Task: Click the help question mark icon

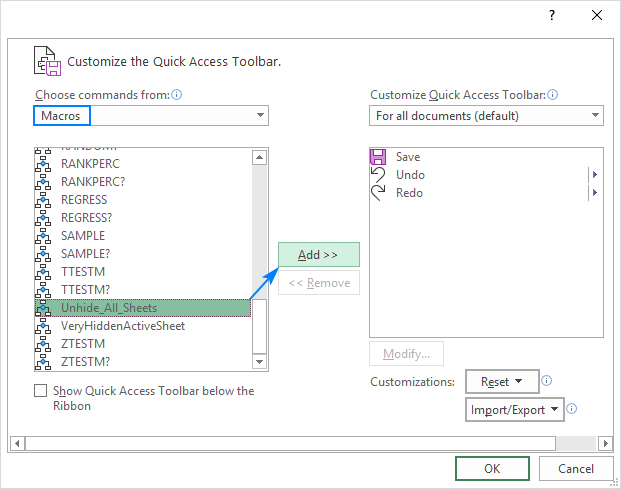Action: tap(551, 17)
